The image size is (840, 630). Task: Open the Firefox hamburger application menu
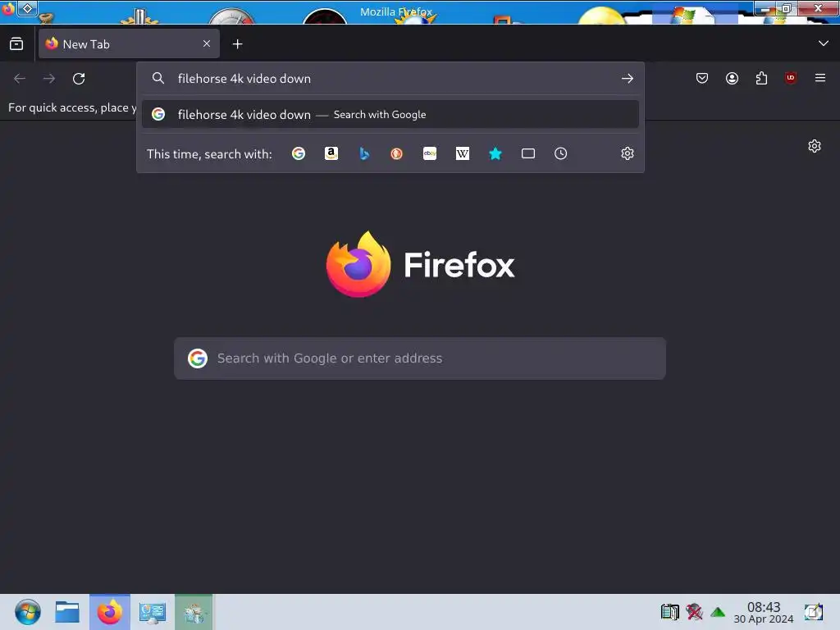point(820,78)
